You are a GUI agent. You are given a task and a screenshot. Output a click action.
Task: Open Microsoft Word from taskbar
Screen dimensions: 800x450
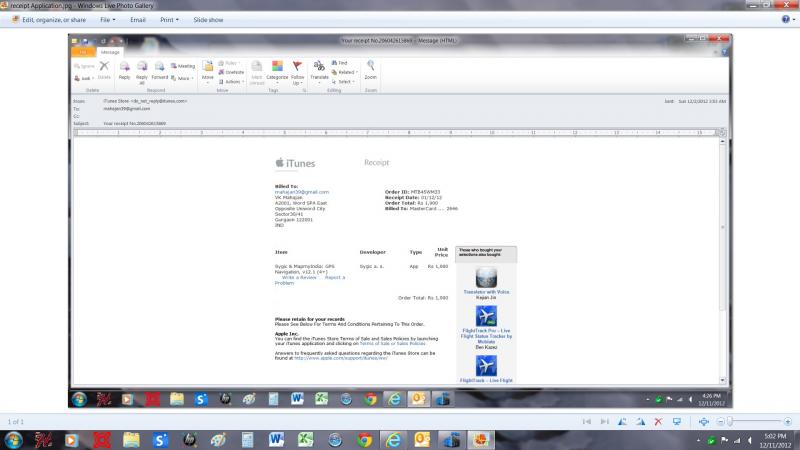[276, 440]
